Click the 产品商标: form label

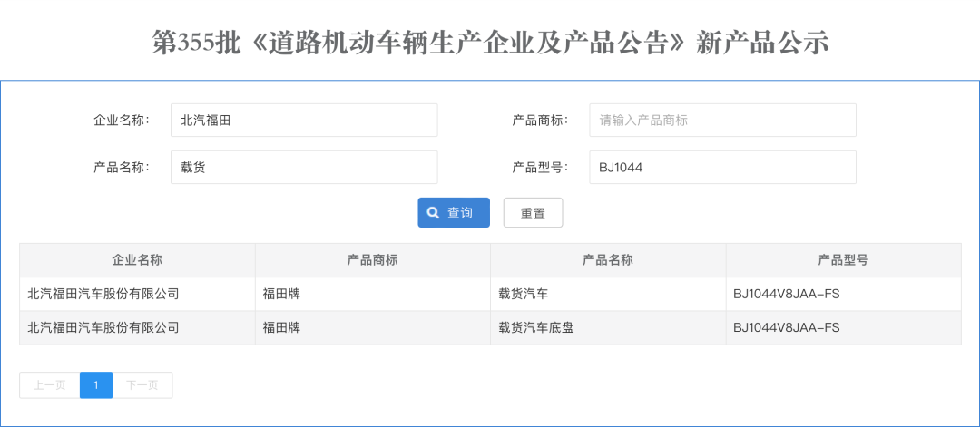click(x=541, y=120)
